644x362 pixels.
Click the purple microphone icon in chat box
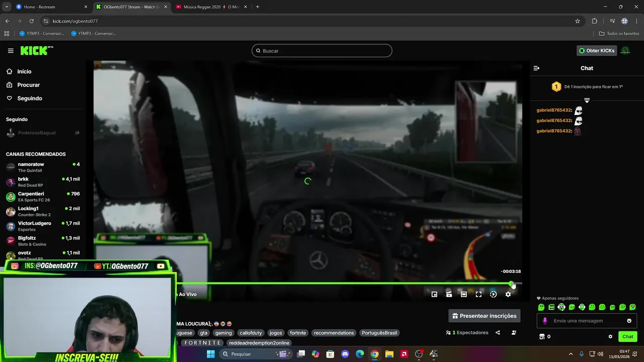[x=545, y=321]
